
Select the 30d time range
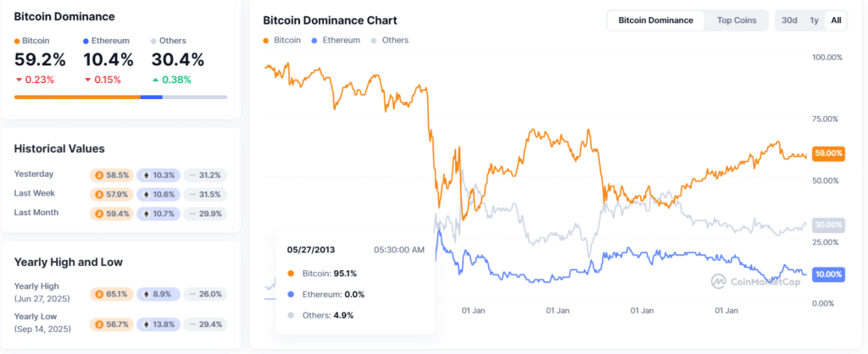[x=789, y=20]
